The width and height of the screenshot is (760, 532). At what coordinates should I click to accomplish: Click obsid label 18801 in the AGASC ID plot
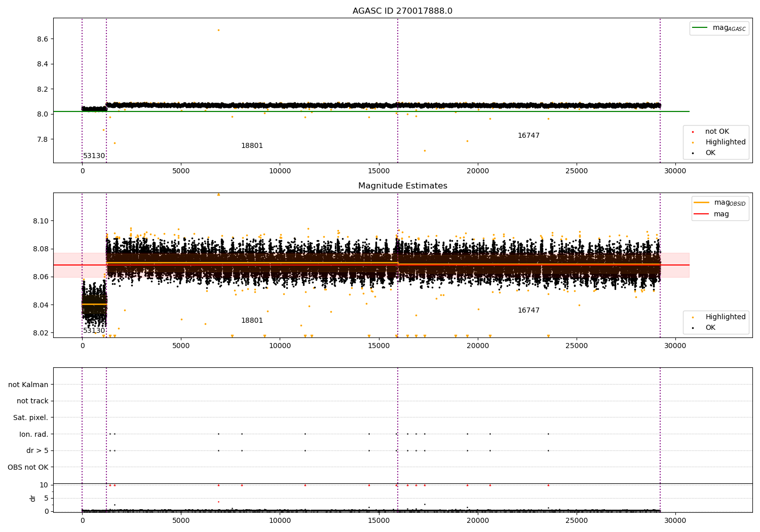(x=252, y=146)
